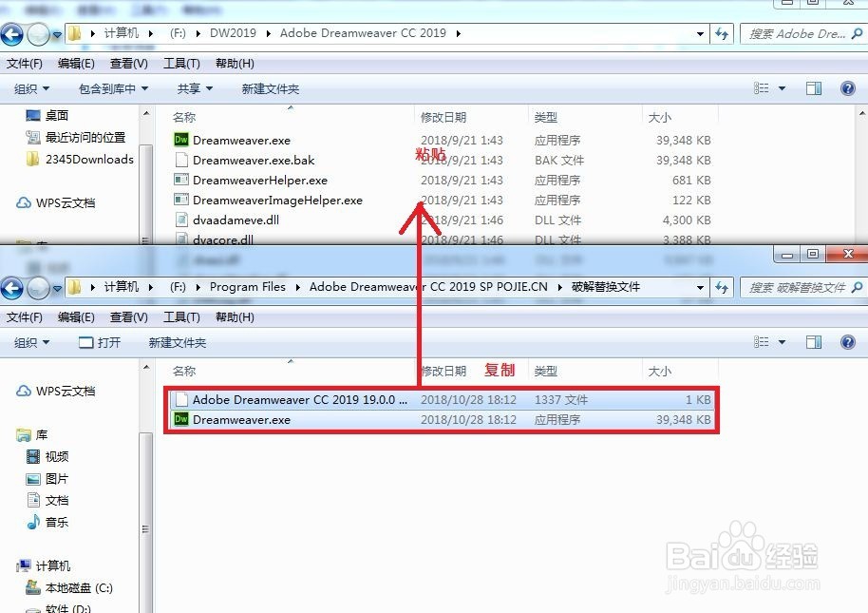Select Dreamweaver.exe icon in upper file list
Image resolution: width=868 pixels, height=613 pixels.
coord(181,140)
